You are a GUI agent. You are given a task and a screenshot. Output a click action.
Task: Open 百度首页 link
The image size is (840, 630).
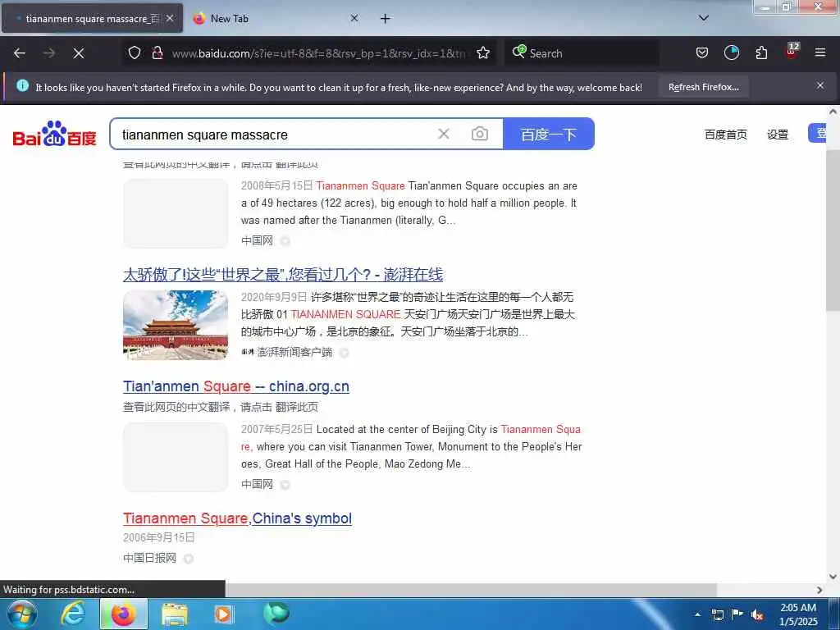pos(725,135)
